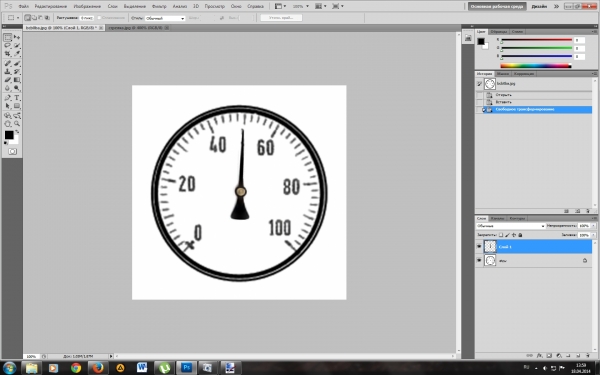600x375 pixels.
Task: Select the Horizontal Type tool
Action: (x=17, y=98)
